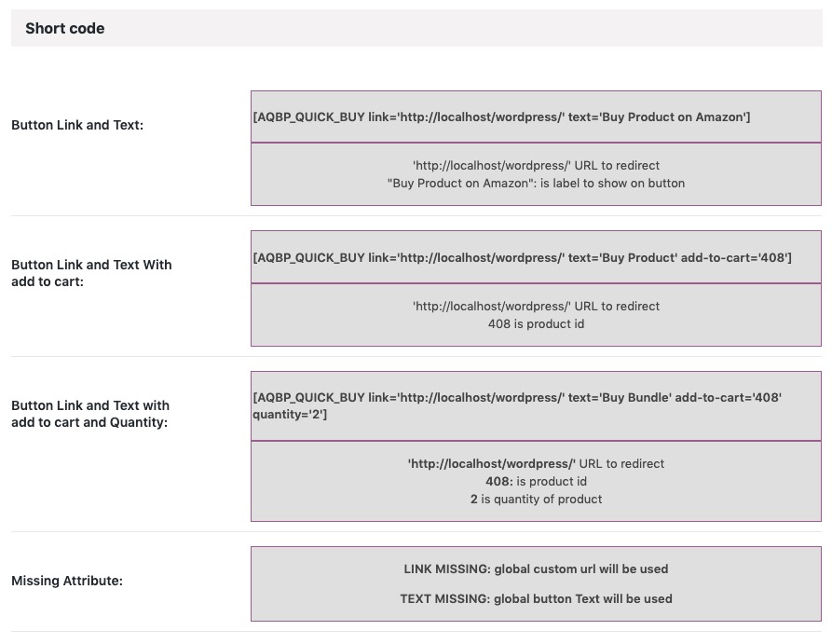Click 'Buy Product on Amazon' label description line
This screenshot has height=644, width=832.
(x=536, y=184)
